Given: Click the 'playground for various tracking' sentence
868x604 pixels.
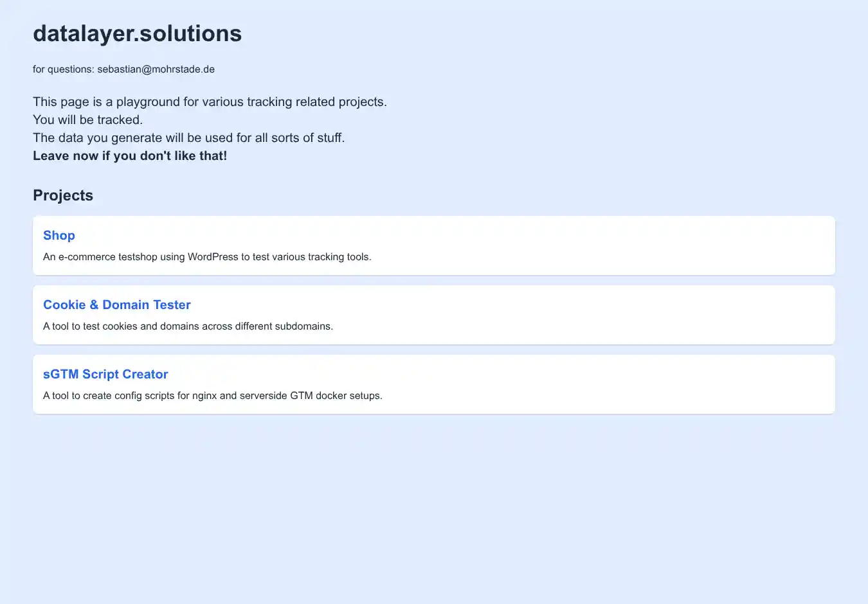Looking at the screenshot, I should (x=210, y=102).
